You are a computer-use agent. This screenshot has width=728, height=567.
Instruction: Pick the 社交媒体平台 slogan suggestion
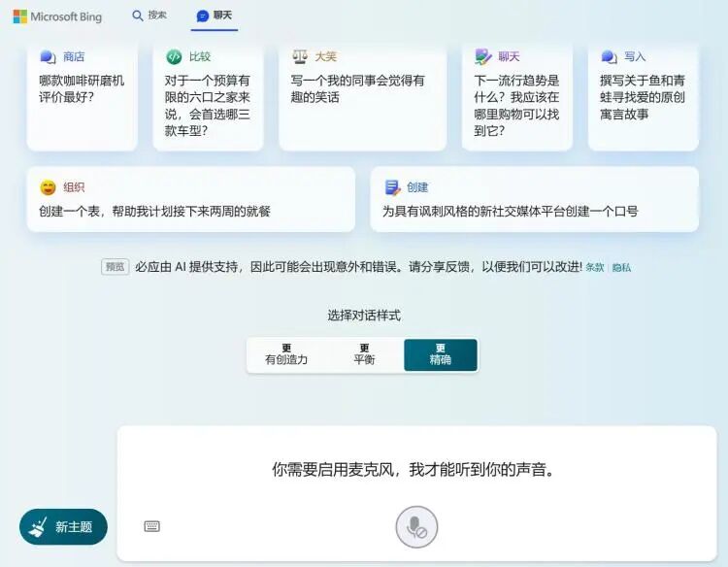(x=535, y=199)
